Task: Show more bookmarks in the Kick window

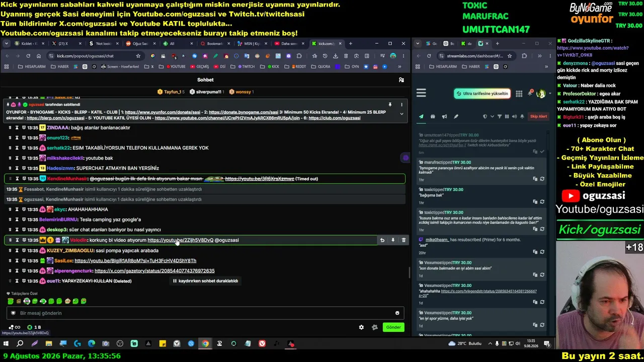Action: click(x=400, y=66)
